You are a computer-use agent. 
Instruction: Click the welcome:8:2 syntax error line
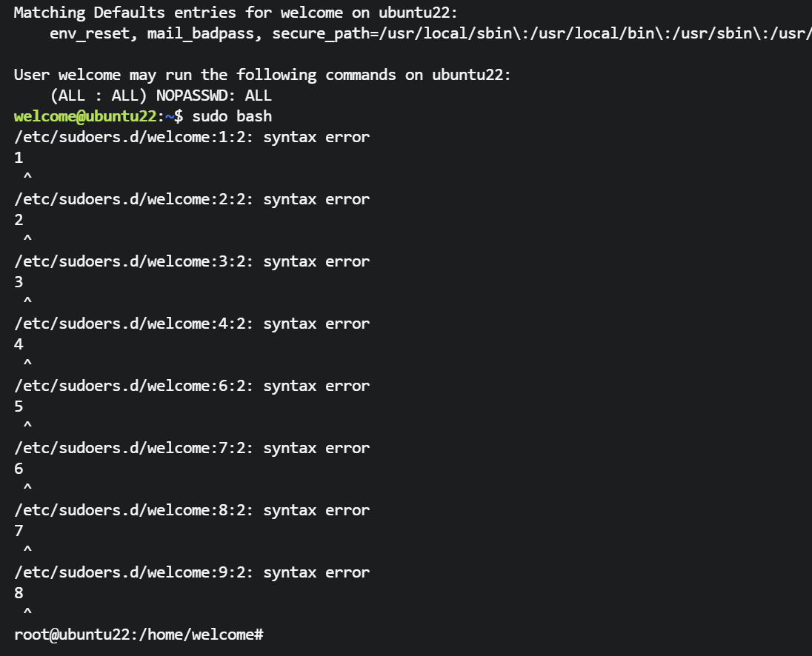click(192, 510)
